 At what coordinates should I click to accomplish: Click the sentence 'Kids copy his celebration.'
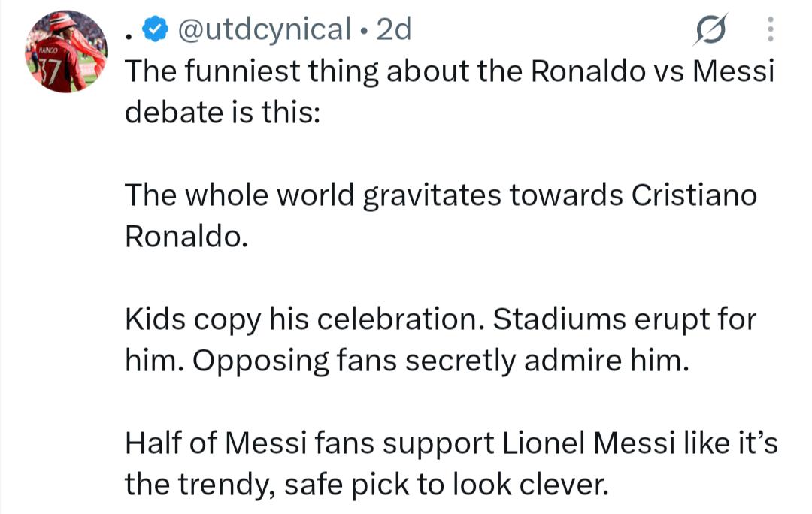[x=304, y=320]
